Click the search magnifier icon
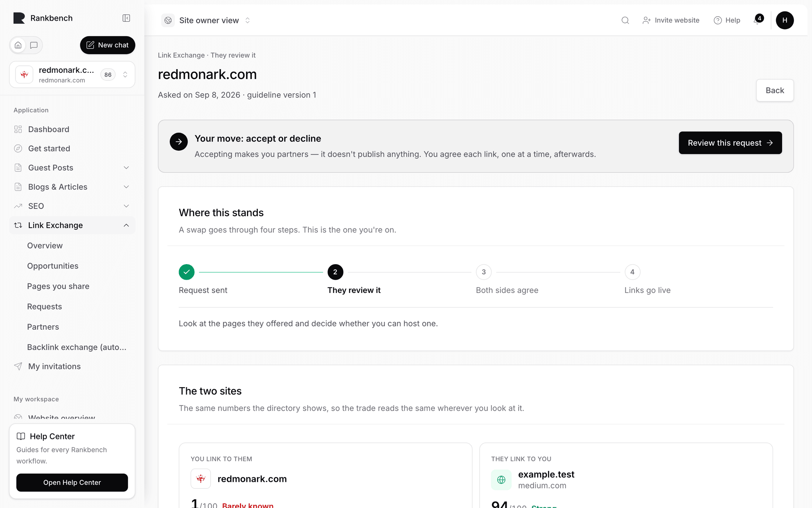This screenshot has width=812, height=508. click(x=625, y=20)
